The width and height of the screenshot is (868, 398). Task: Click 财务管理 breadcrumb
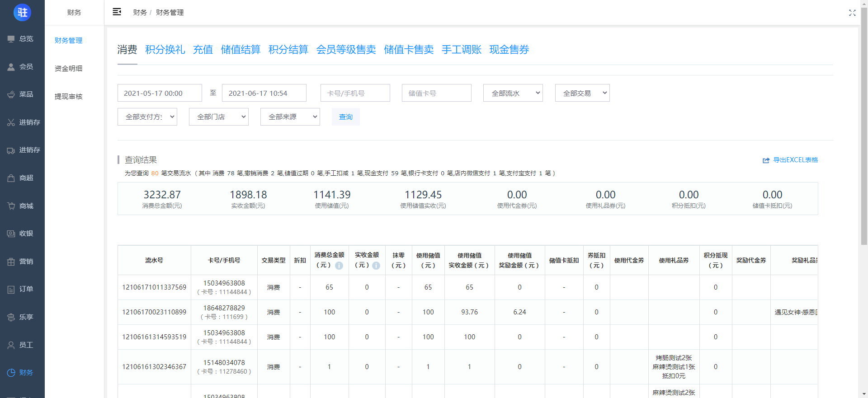tap(170, 12)
